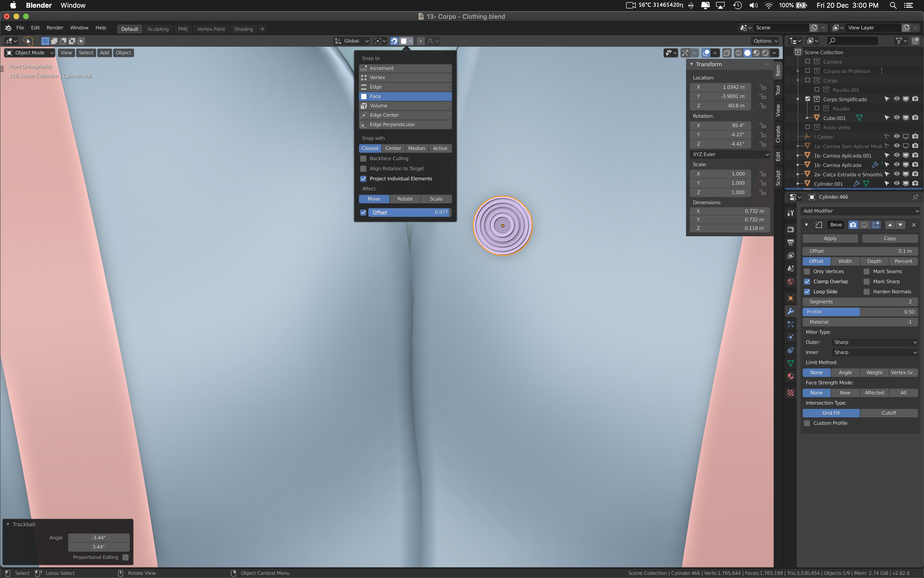Select Edge Center snap option
This screenshot has height=578, width=924.
click(405, 115)
